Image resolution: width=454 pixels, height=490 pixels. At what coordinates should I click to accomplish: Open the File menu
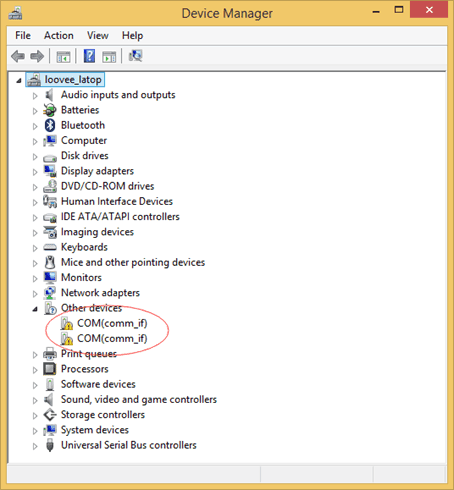pyautogui.click(x=23, y=35)
